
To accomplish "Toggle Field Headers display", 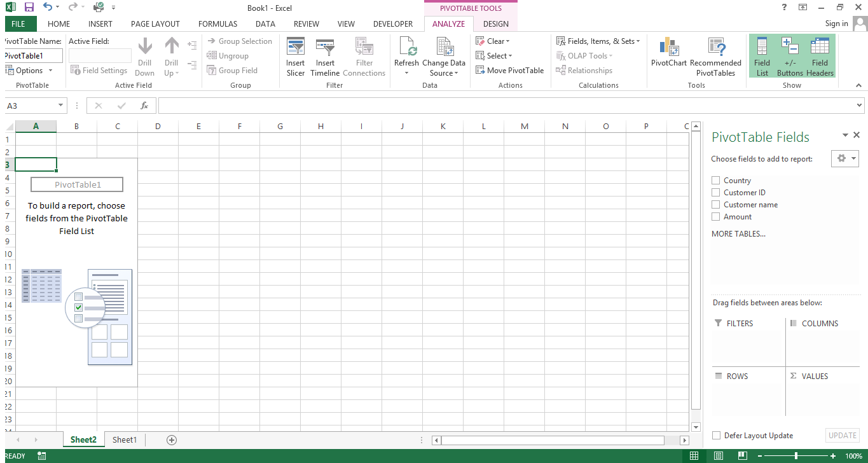I will pos(820,57).
